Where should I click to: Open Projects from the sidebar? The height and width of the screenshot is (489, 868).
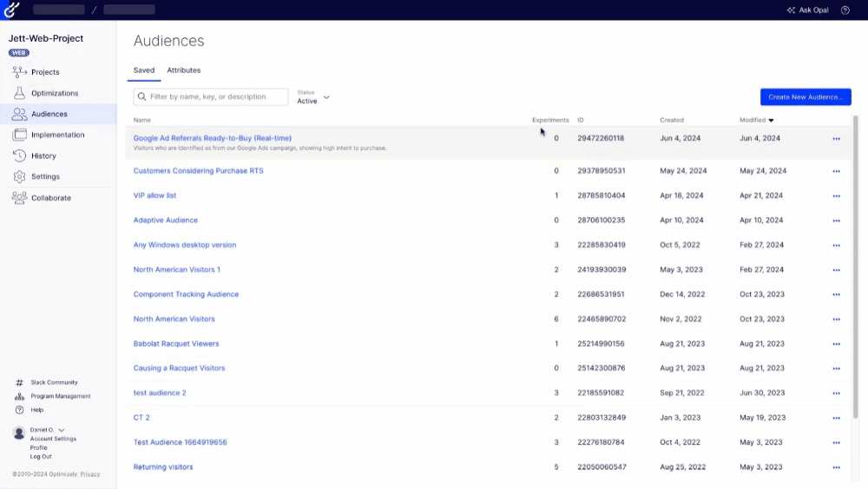point(44,72)
